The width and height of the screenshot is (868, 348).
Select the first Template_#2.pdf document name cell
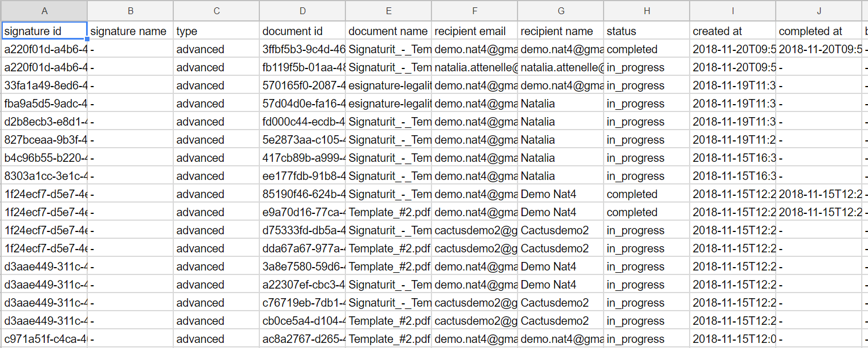point(388,212)
